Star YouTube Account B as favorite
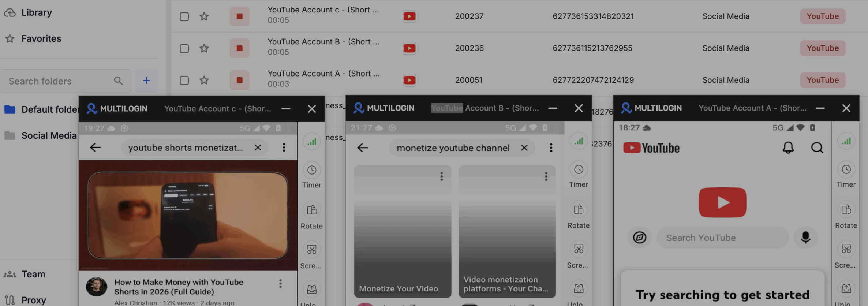The image size is (868, 306). click(x=204, y=48)
